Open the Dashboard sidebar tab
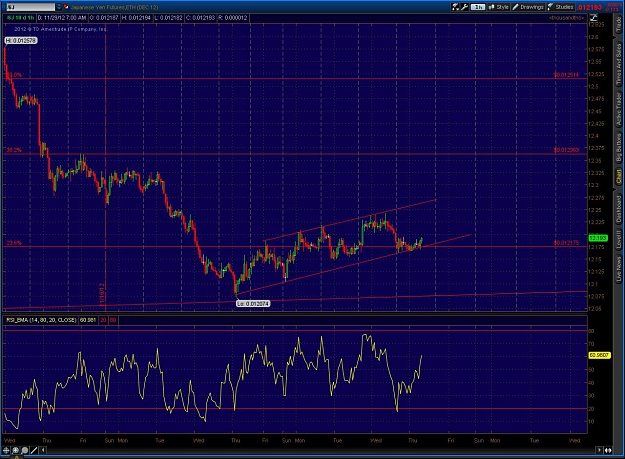Screen dimensions: 625x459 click(619, 209)
